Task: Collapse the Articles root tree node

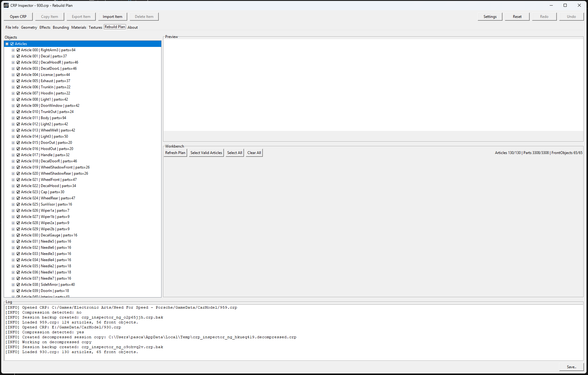Action: [7, 44]
